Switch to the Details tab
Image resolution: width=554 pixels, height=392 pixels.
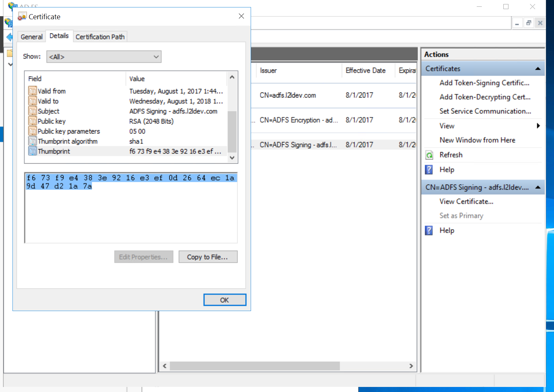(x=59, y=36)
